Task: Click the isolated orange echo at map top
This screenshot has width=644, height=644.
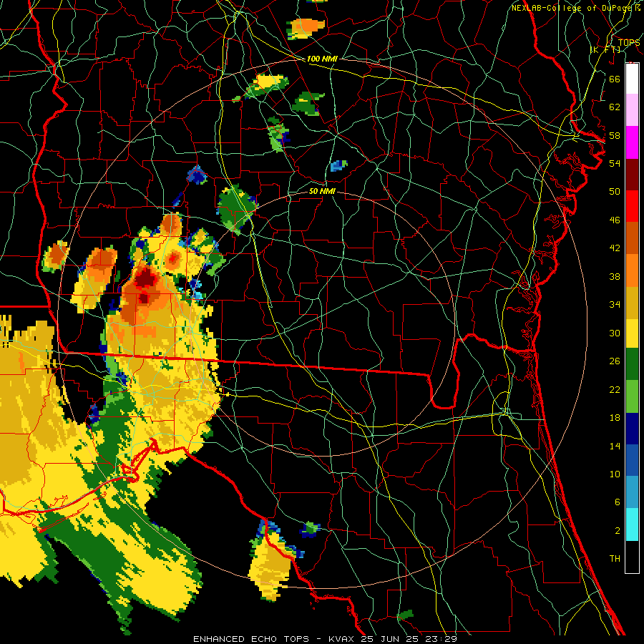Action: (x=306, y=28)
